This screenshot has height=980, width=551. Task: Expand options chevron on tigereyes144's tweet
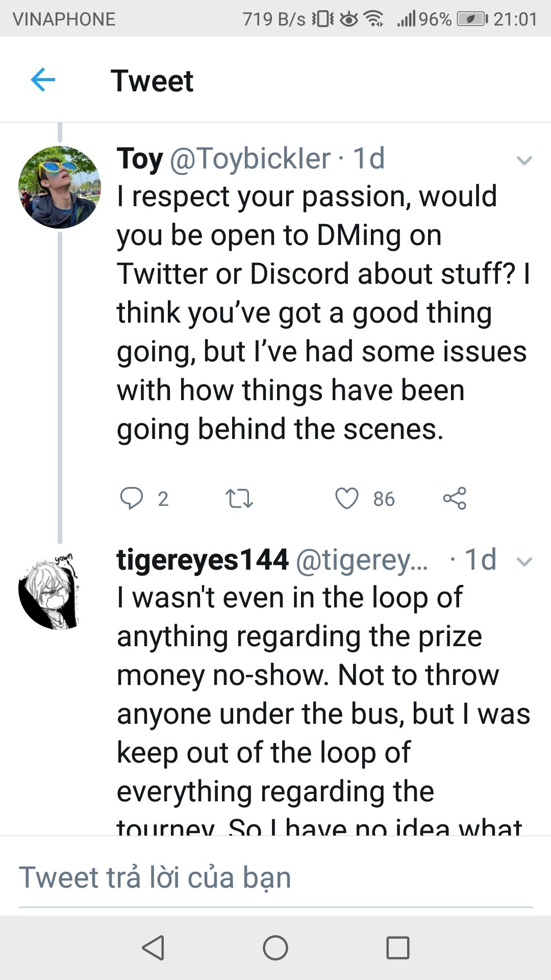tap(524, 562)
